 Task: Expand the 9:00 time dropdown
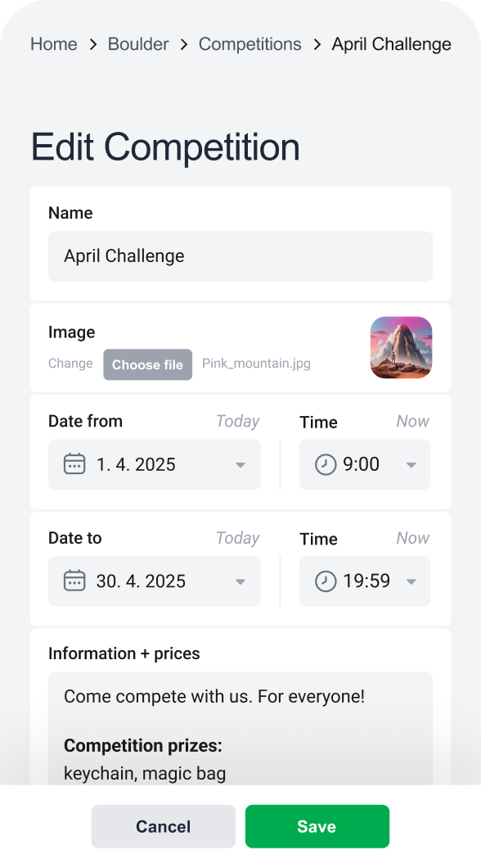pyautogui.click(x=411, y=465)
